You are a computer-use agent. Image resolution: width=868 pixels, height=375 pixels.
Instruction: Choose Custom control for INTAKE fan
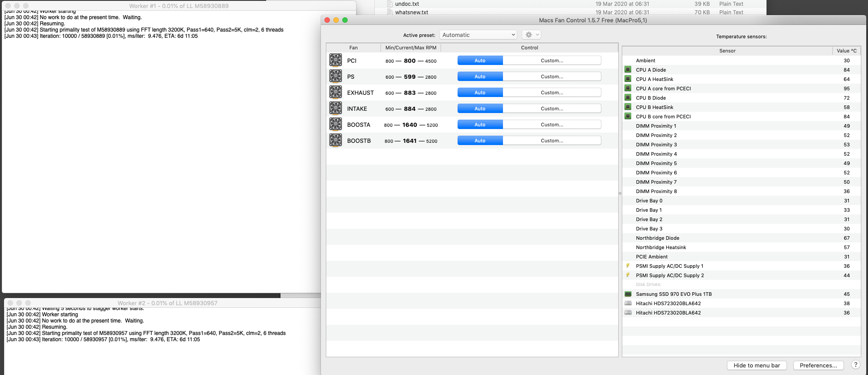click(x=552, y=109)
